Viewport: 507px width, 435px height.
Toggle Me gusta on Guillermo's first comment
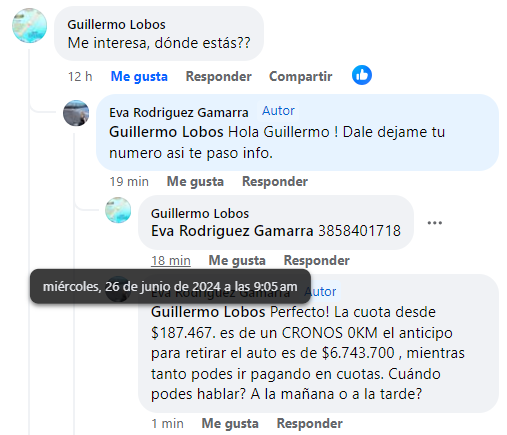(x=139, y=76)
